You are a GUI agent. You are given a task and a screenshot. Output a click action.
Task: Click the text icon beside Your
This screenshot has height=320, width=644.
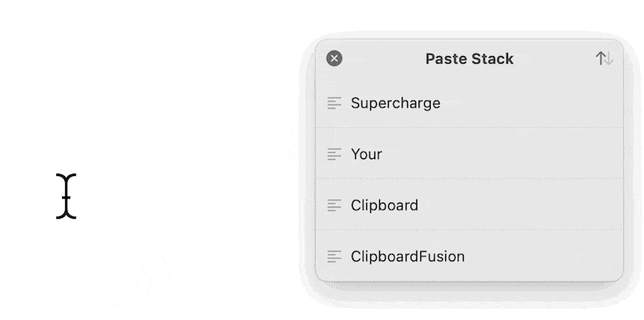[x=334, y=154]
